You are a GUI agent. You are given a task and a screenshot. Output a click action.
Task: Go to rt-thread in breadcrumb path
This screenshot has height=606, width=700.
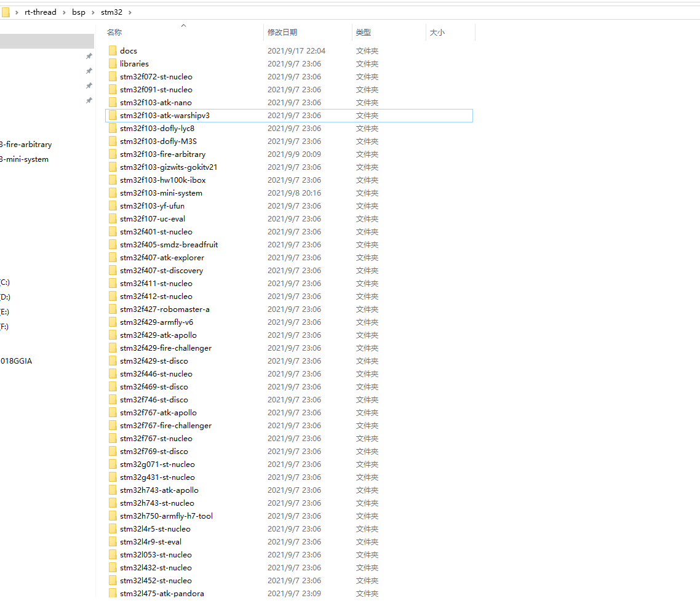click(41, 12)
